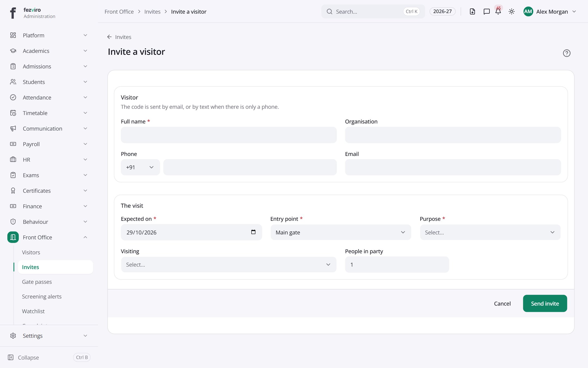This screenshot has width=588, height=368.
Task: Open the Alex Morgan user menu chevron
Action: pyautogui.click(x=574, y=11)
